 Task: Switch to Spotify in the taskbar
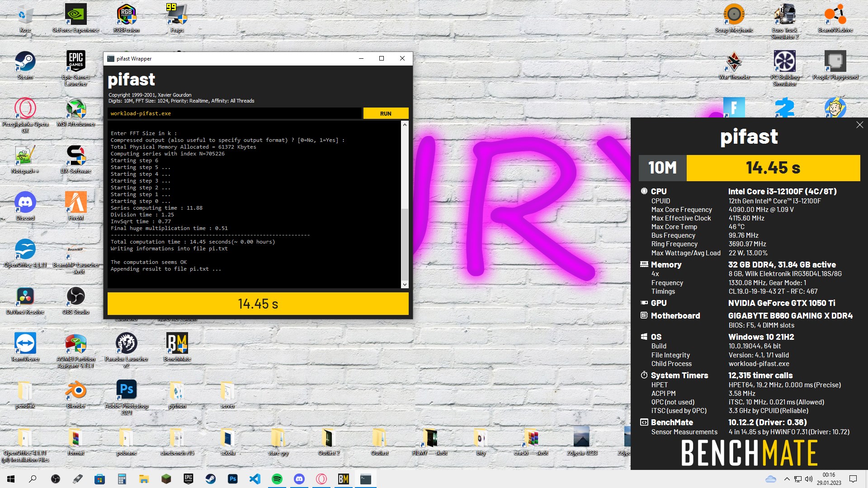pos(277,479)
